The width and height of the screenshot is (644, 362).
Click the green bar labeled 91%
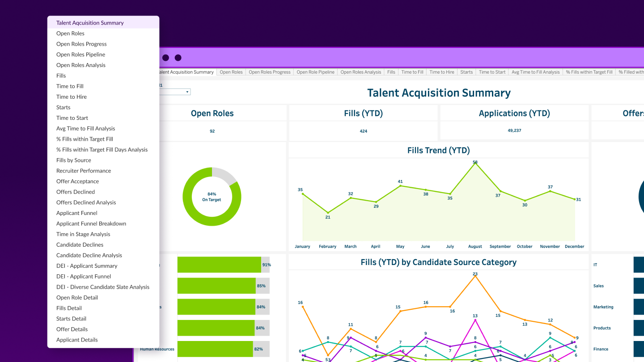[219, 265]
